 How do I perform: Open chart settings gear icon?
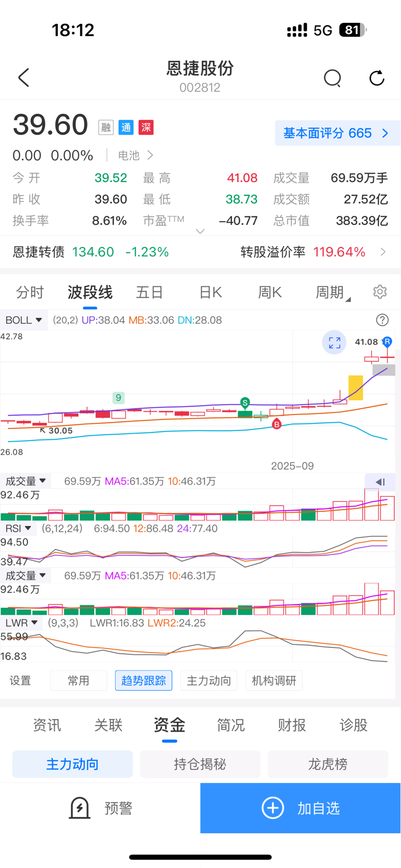[x=380, y=292]
